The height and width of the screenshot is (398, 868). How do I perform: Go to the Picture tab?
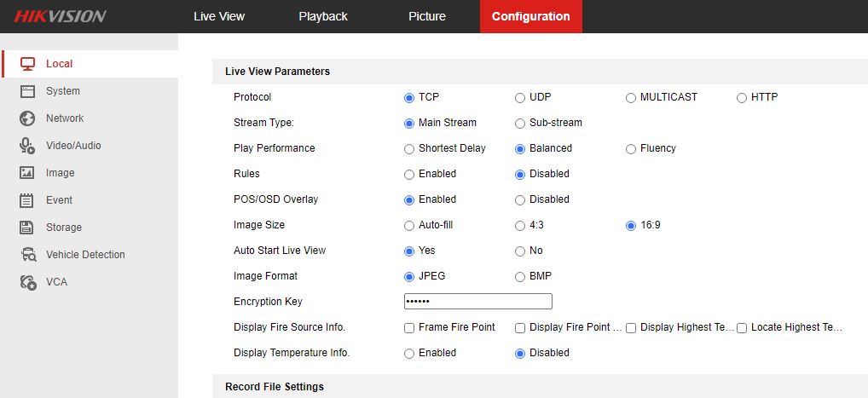pos(427,16)
